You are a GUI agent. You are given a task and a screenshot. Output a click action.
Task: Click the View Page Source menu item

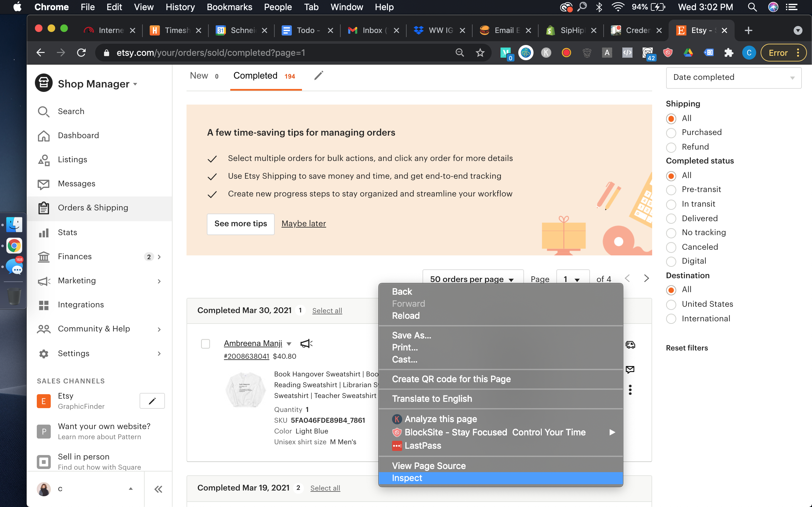[429, 465]
